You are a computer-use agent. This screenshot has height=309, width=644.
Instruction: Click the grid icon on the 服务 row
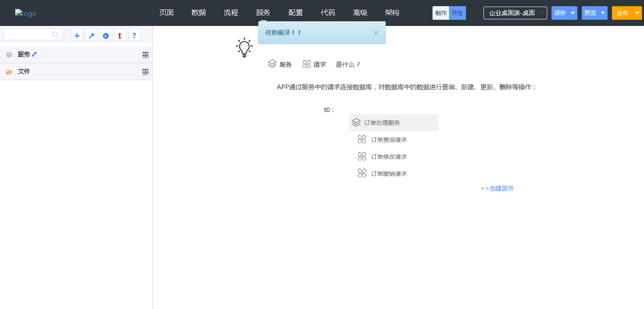(x=145, y=55)
